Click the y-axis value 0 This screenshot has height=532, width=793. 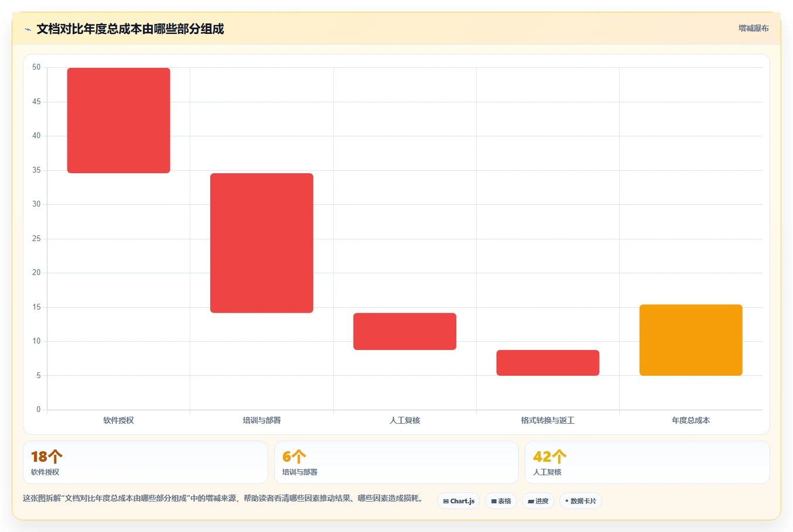[x=39, y=410]
